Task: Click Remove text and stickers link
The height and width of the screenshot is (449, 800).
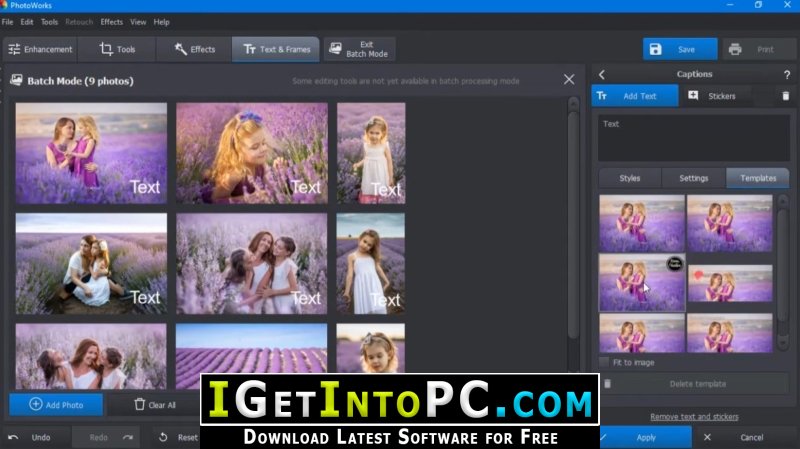Action: 694,417
